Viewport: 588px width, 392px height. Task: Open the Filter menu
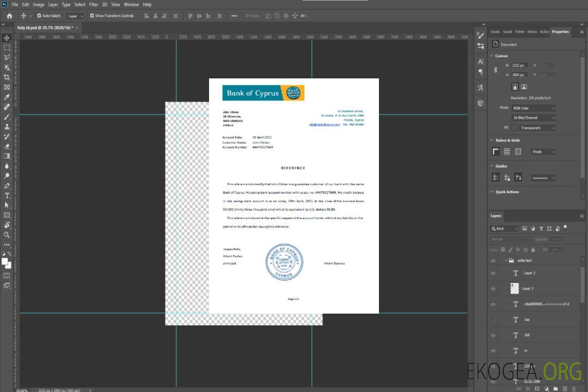point(94,4)
